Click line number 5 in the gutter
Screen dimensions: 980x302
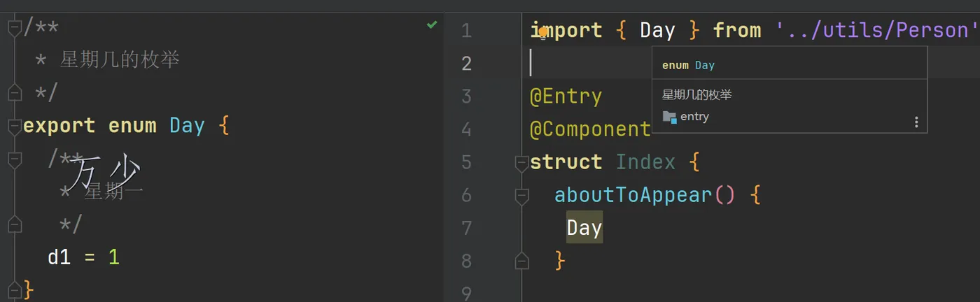[x=466, y=163]
